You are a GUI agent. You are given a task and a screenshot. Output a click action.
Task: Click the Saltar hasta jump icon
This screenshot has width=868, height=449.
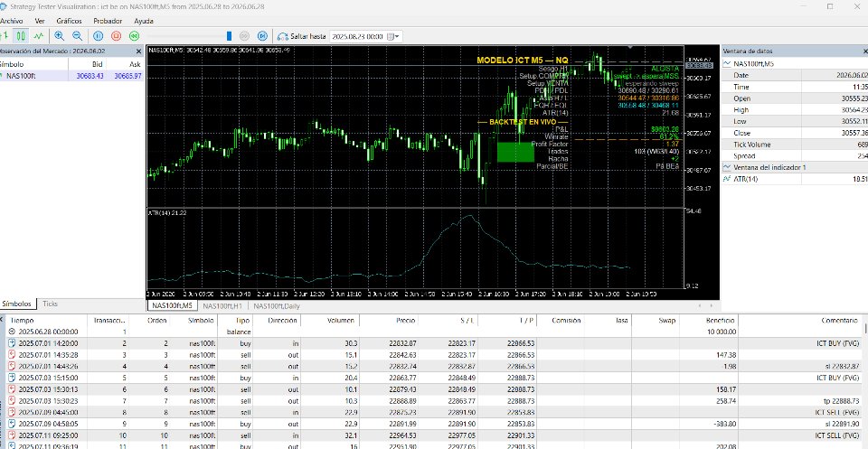pos(283,36)
